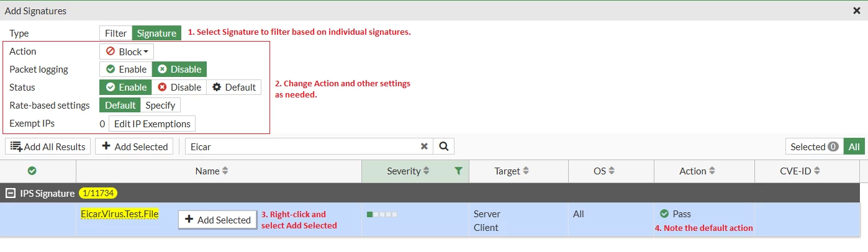Select the Signature type option
This screenshot has width=868, height=252.
tap(156, 33)
